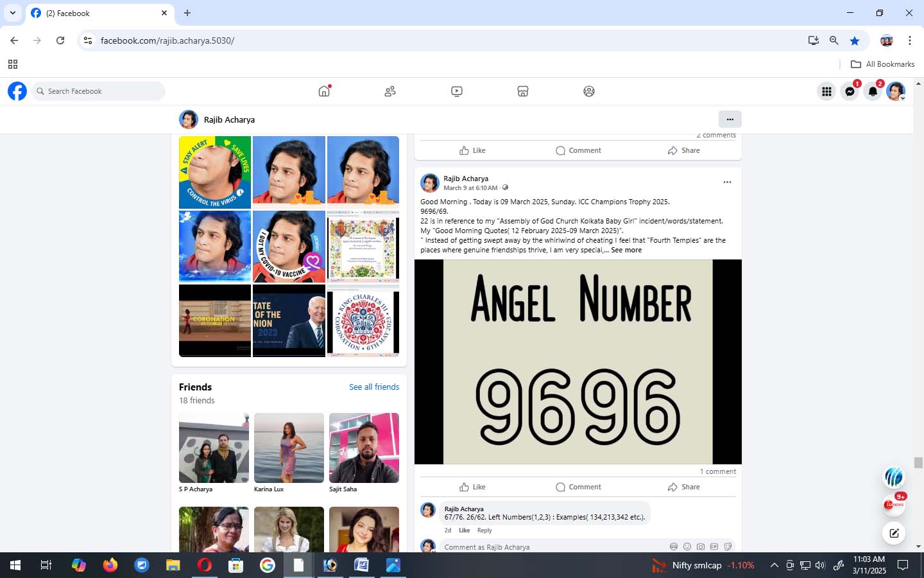Image resolution: width=924 pixels, height=578 pixels.
Task: Open All Bookmarks folder
Action: coord(882,64)
